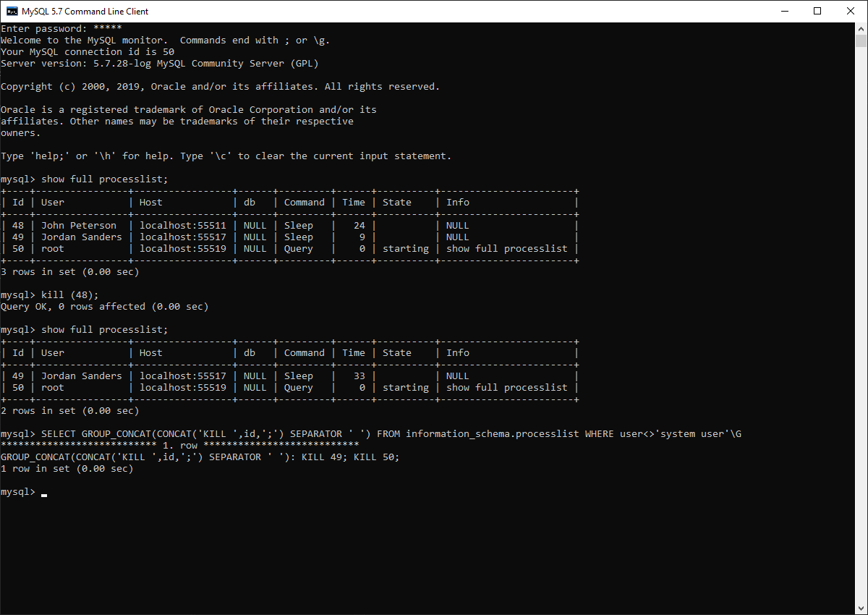Viewport: 868px width, 615px height.
Task: Click "Query OK, 0 rows affected (0.00 sec)"
Action: tap(105, 307)
